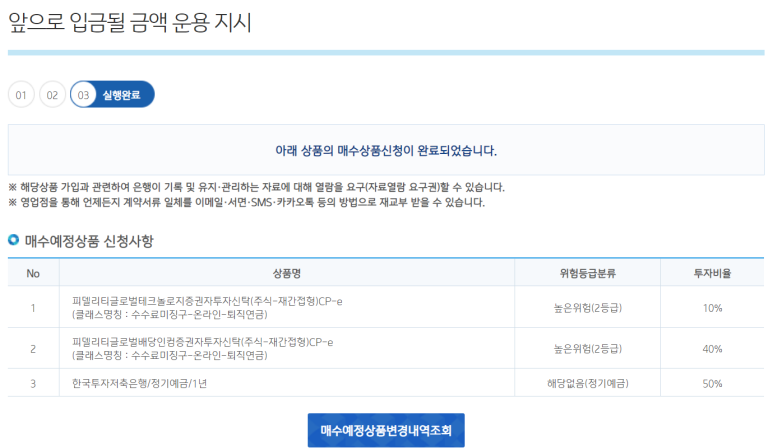Click the 매수상품신청이 완료되었습니다 message
The height and width of the screenshot is (448, 773).
pos(386,150)
